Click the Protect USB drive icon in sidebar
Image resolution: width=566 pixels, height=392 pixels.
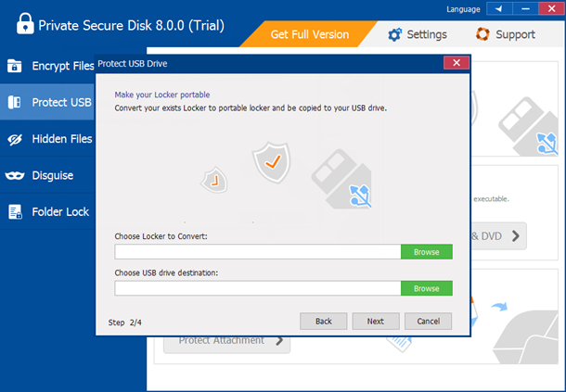pyautogui.click(x=15, y=102)
